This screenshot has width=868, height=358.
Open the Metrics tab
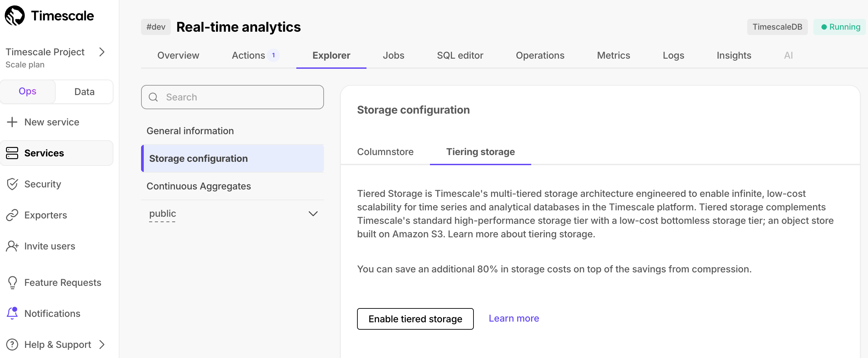coord(614,55)
